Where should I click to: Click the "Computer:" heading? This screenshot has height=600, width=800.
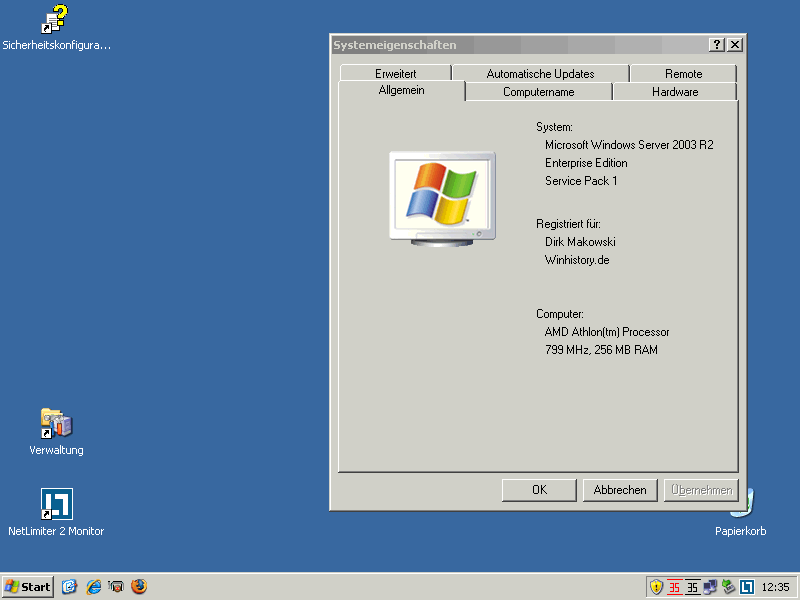(560, 314)
